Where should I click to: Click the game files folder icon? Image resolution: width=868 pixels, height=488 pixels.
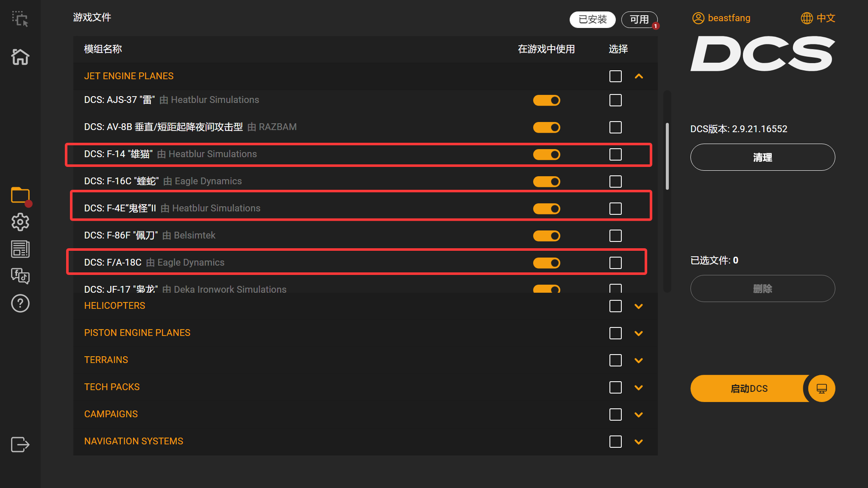(x=20, y=195)
